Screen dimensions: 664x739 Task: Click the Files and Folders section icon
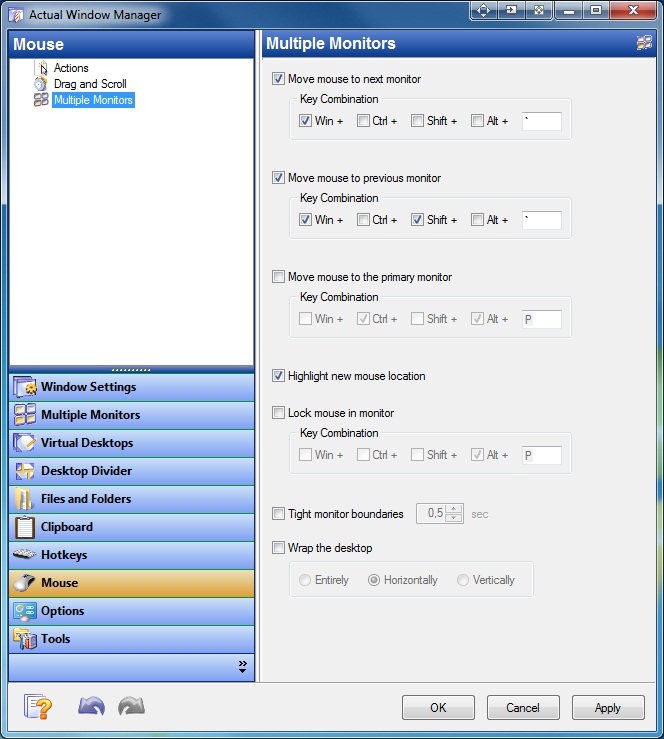(24, 499)
